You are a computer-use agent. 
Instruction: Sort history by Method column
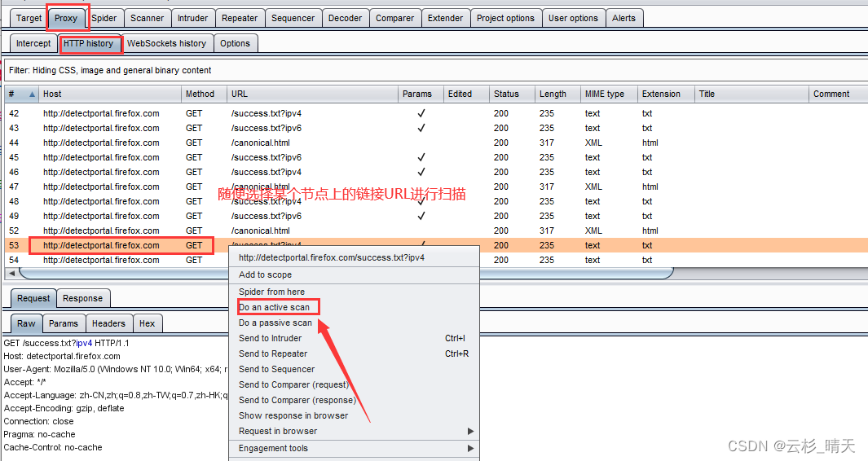pos(205,94)
